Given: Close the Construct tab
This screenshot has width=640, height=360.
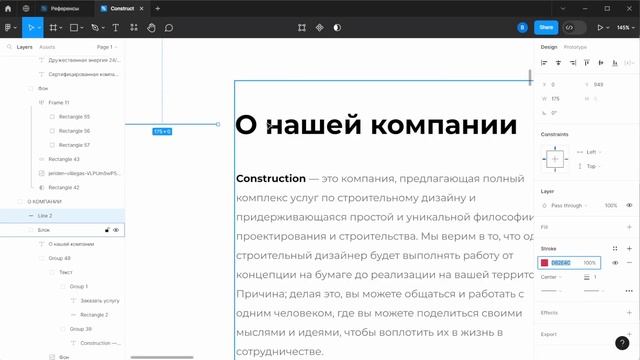Looking at the screenshot, I should [141, 8].
